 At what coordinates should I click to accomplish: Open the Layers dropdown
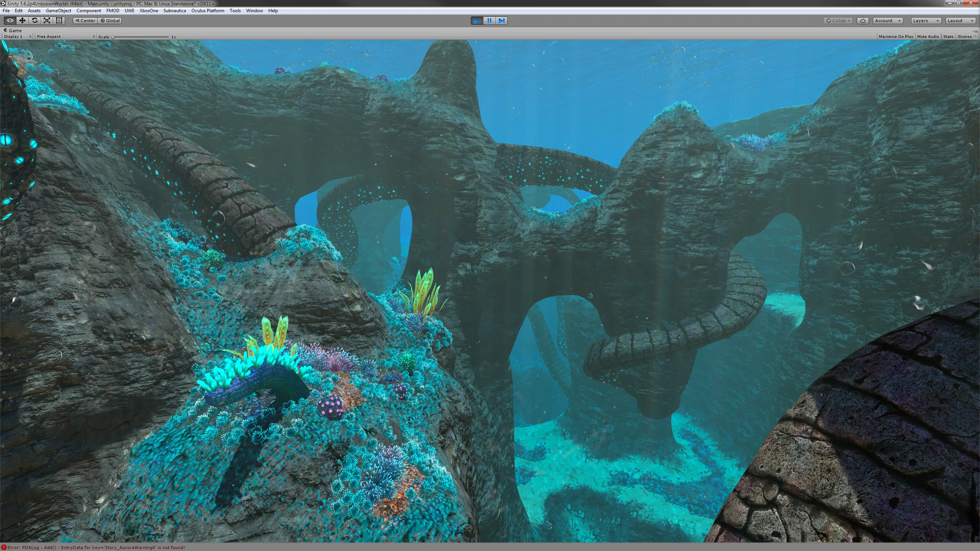[925, 21]
